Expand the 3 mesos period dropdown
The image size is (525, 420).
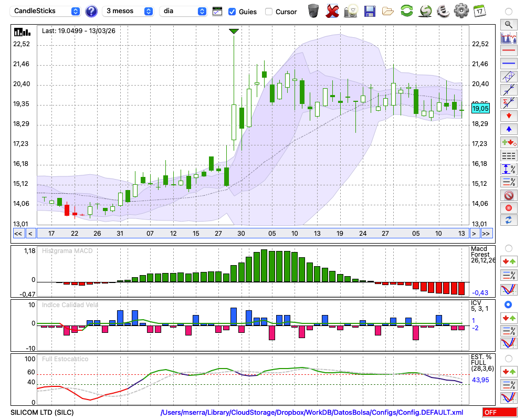128,11
